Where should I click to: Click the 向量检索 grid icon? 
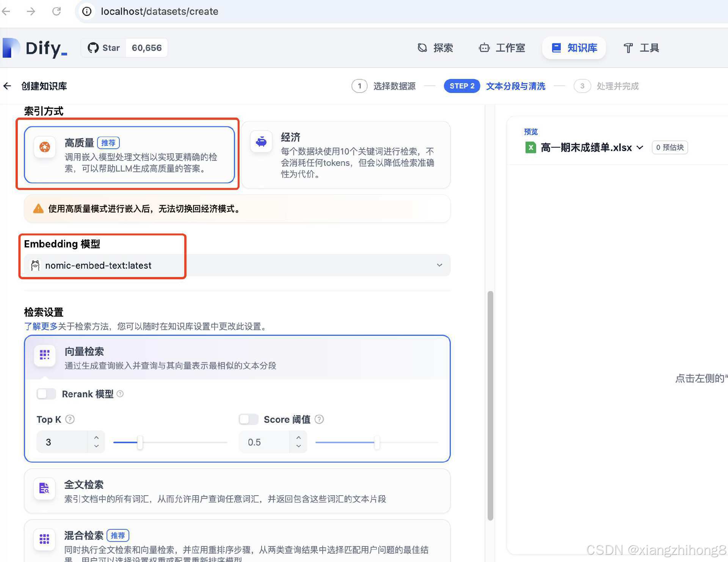point(44,355)
